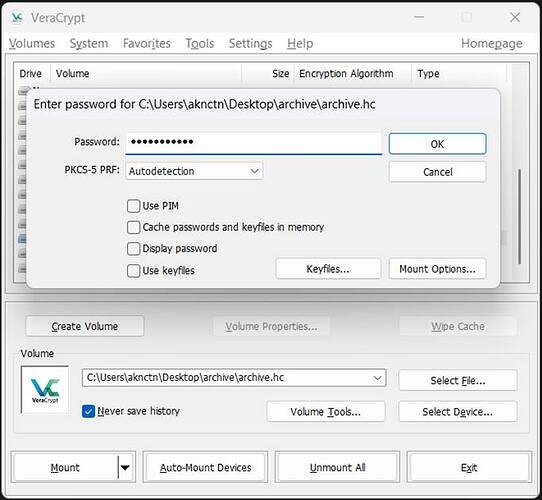542x500 pixels.
Task: Open the Volumes menu
Action: click(x=32, y=44)
